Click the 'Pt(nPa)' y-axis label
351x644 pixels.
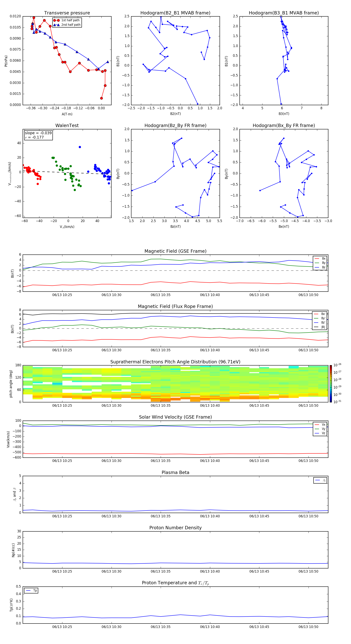6,61
